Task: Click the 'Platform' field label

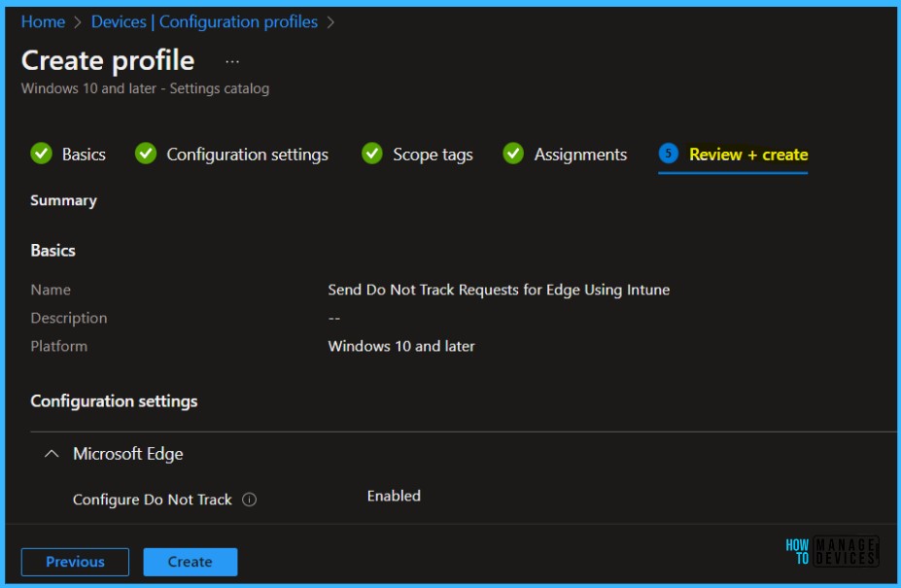Action: (x=58, y=346)
